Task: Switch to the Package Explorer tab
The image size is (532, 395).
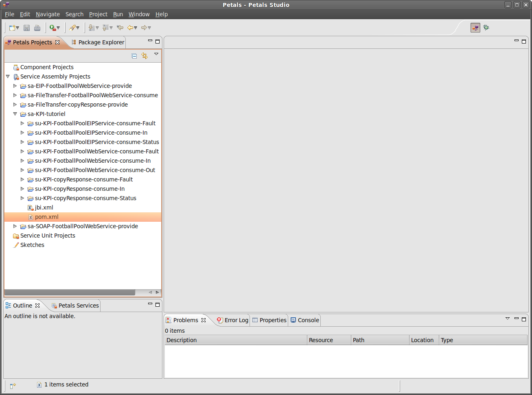Action: (x=98, y=42)
